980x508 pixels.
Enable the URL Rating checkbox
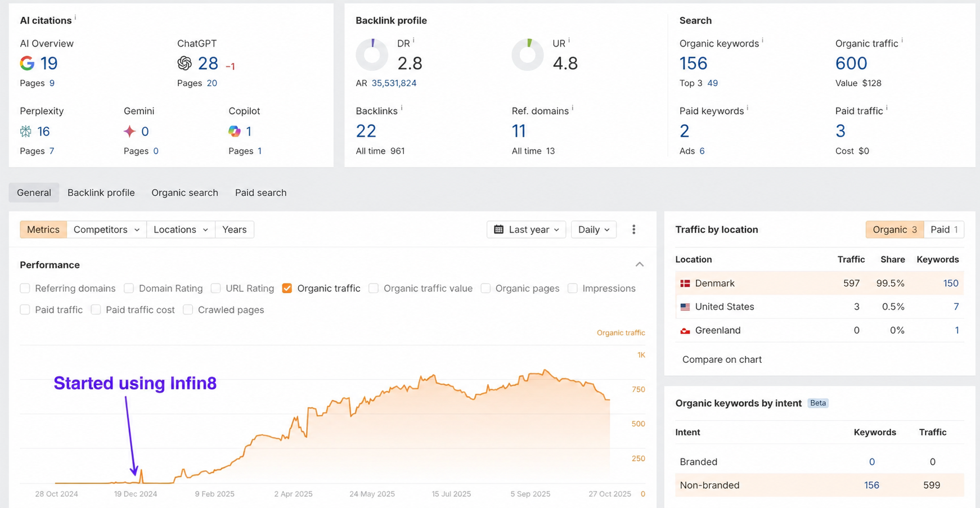(215, 288)
